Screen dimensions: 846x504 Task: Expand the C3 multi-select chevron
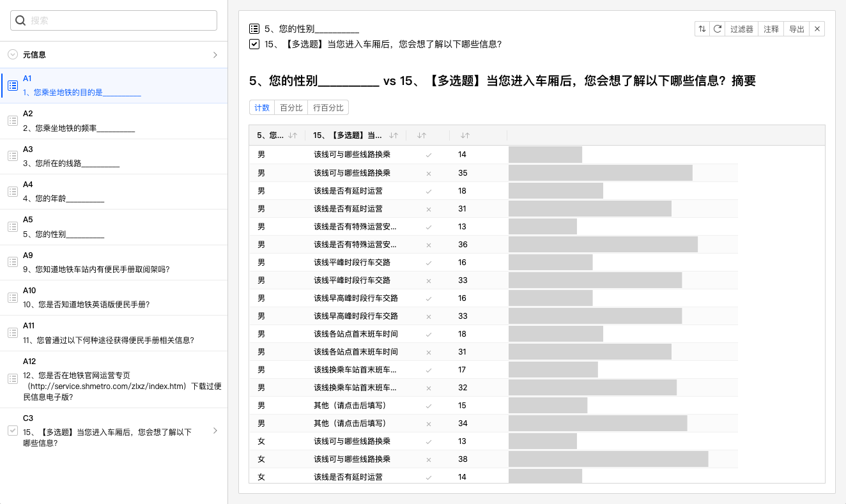(x=215, y=431)
